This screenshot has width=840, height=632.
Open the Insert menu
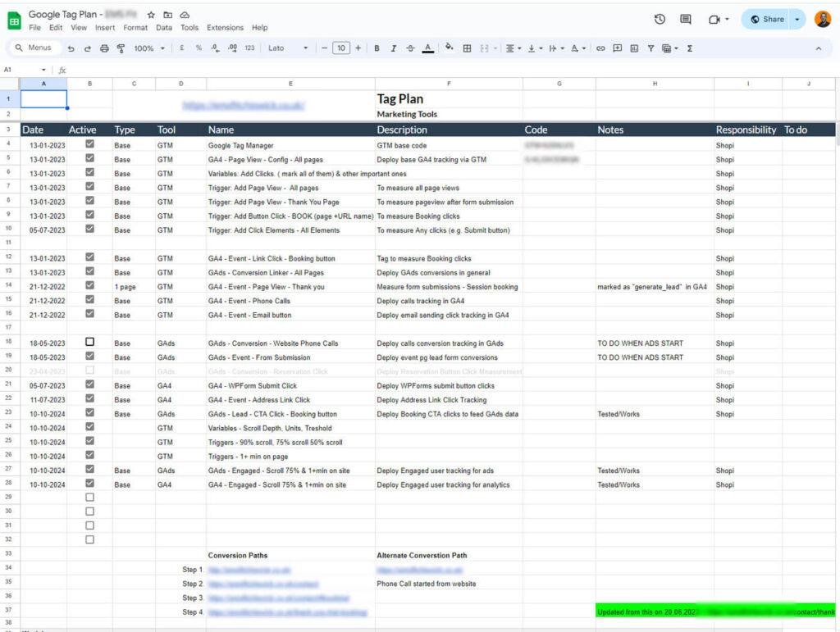pyautogui.click(x=105, y=28)
